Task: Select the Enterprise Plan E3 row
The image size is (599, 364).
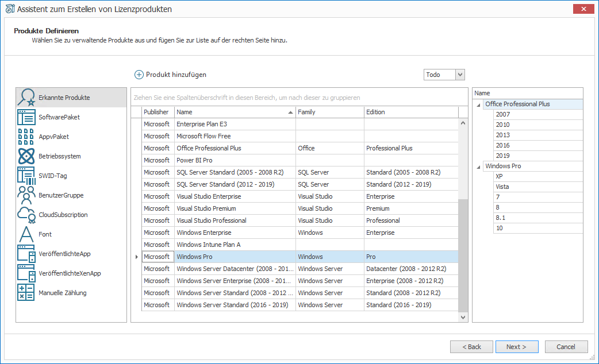Action: click(x=300, y=124)
